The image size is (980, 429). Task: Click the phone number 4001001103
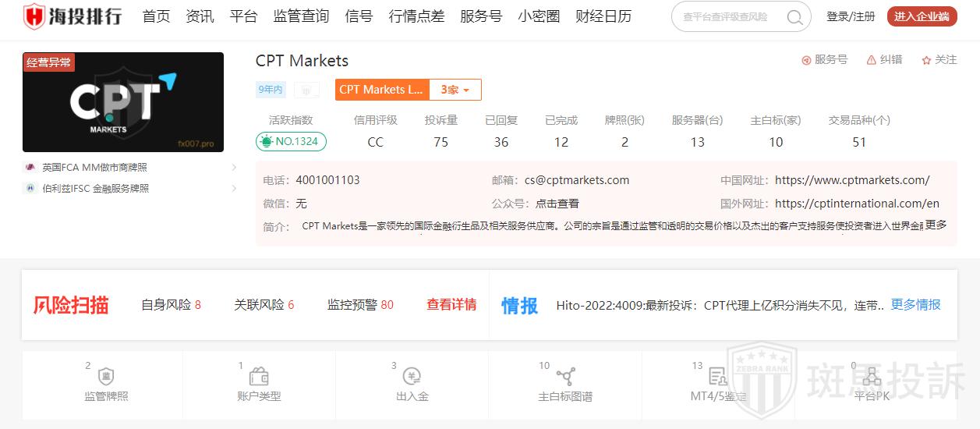[327, 180]
